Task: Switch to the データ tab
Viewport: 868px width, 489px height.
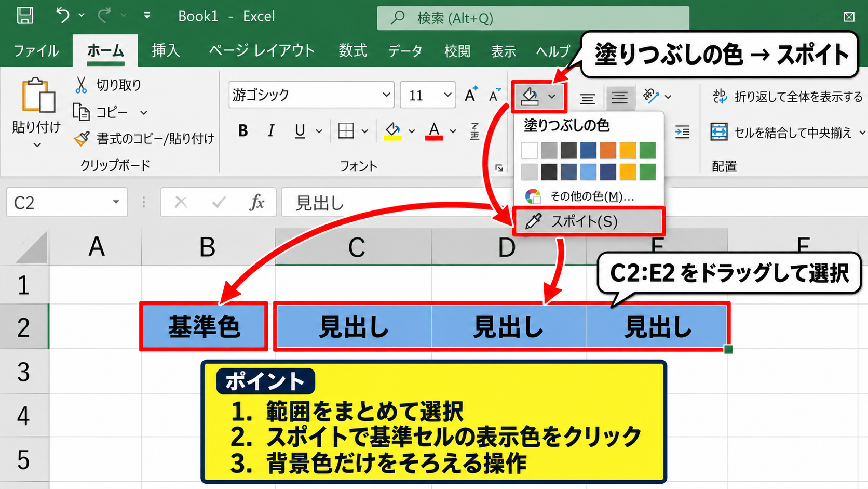Action: (405, 51)
